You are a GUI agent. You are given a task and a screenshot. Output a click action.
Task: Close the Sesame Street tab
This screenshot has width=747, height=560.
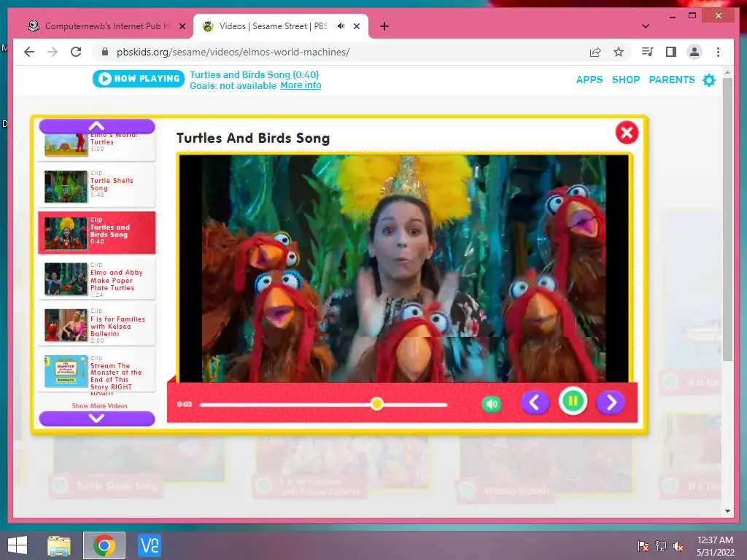coord(356,26)
